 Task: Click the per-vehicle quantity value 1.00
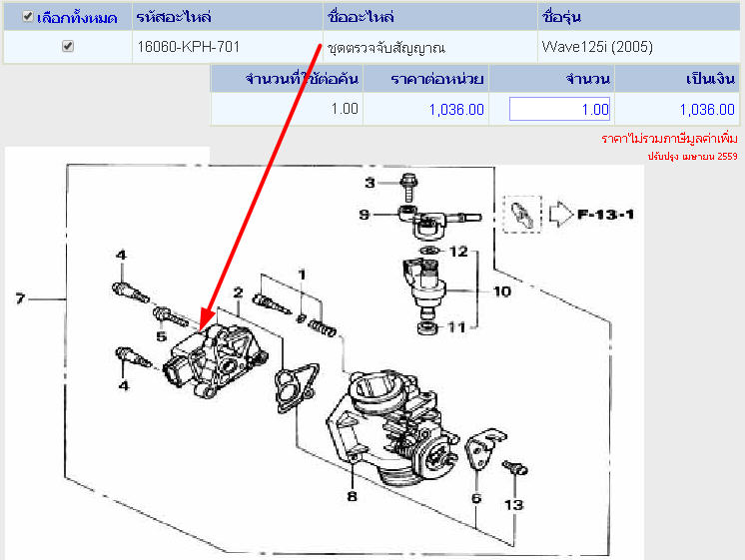click(x=345, y=109)
